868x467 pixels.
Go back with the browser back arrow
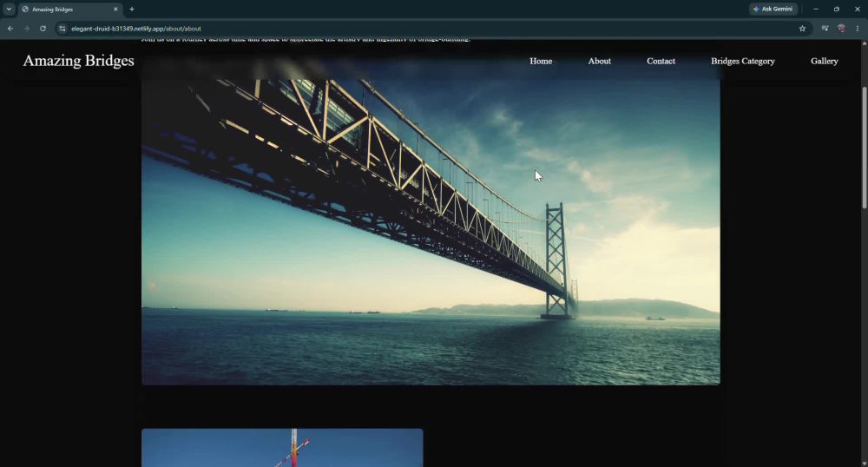coord(10,29)
